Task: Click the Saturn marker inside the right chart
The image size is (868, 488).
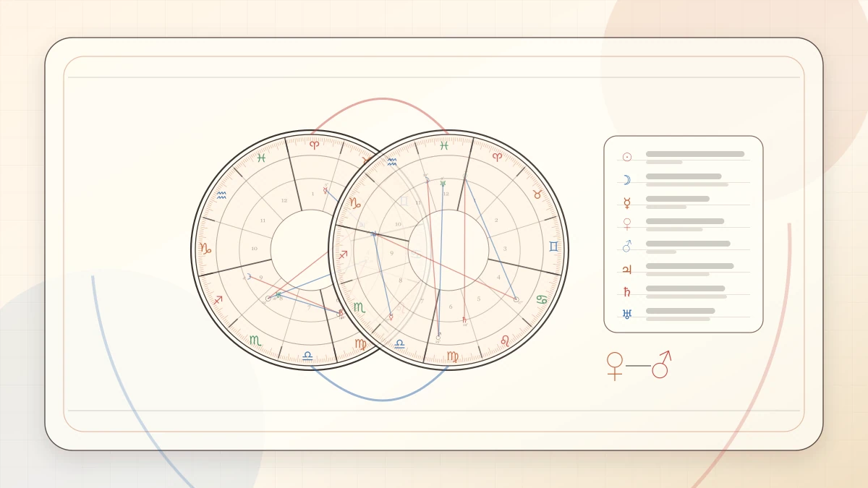Action: [464, 320]
